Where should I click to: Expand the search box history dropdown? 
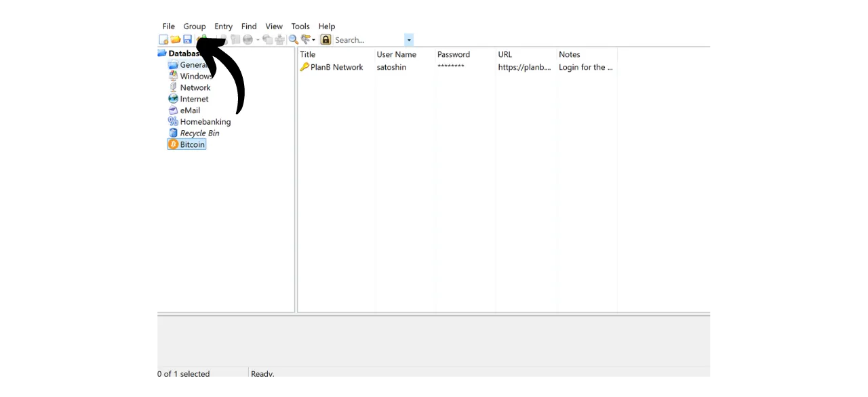click(x=409, y=39)
